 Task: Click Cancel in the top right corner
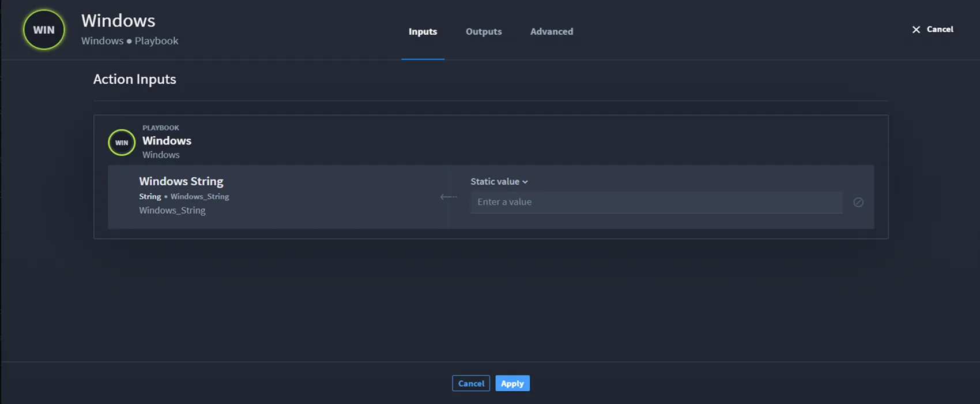pos(940,29)
